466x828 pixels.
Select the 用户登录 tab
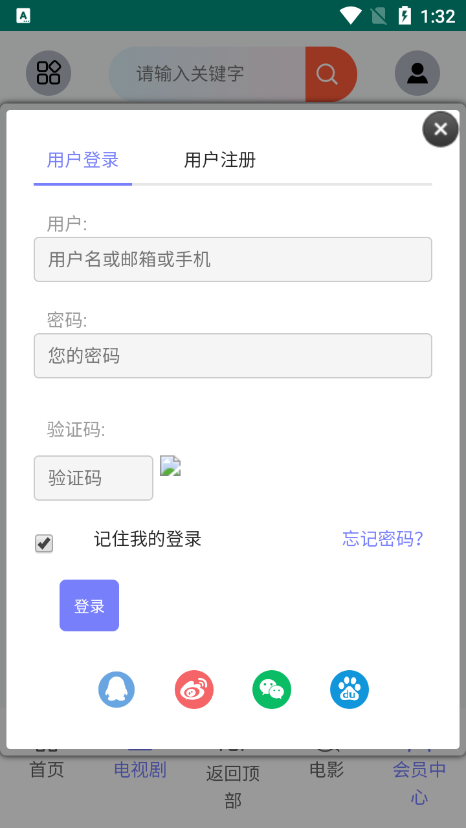82,159
